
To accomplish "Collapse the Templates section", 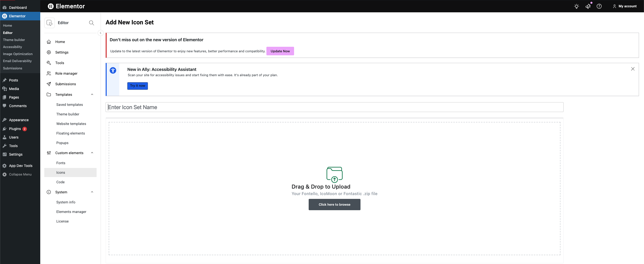I will coord(92,95).
